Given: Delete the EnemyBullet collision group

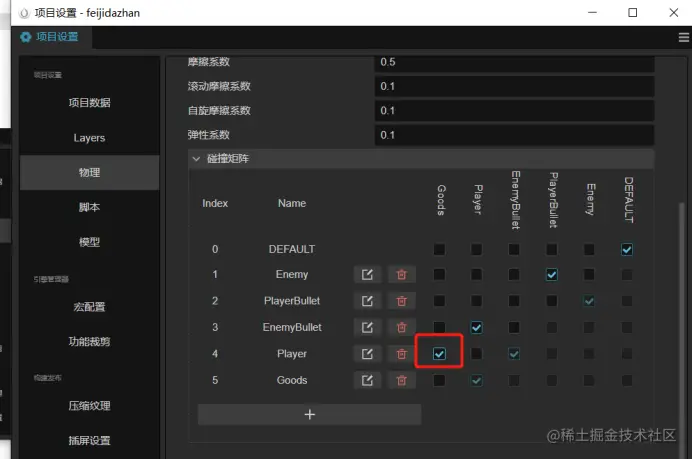Looking at the screenshot, I should tap(402, 327).
